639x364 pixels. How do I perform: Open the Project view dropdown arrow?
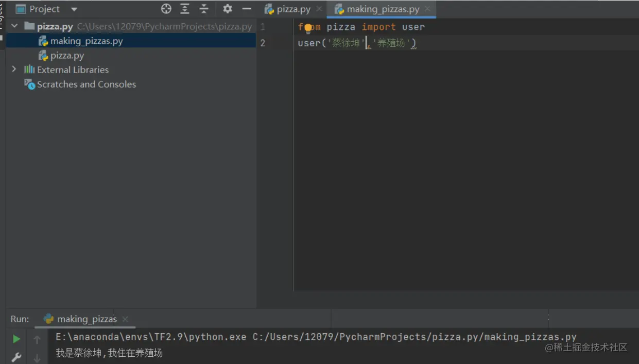pyautogui.click(x=74, y=9)
